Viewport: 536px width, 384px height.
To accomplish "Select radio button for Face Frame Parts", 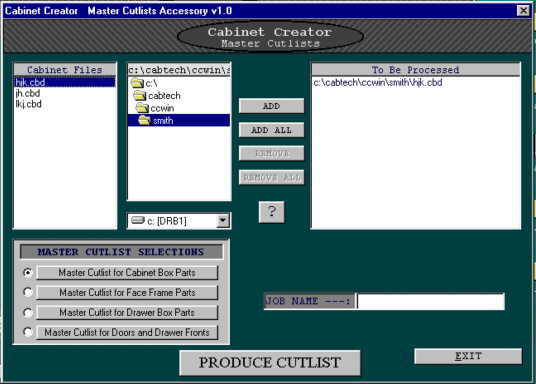I will [28, 292].
